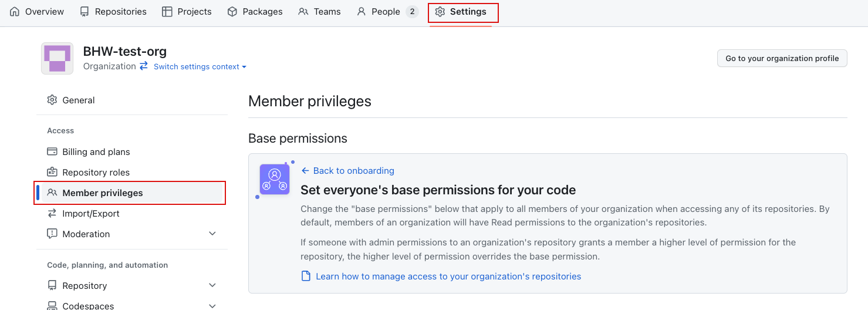Select Member privileges in the sidebar
The height and width of the screenshot is (310, 868).
[103, 193]
